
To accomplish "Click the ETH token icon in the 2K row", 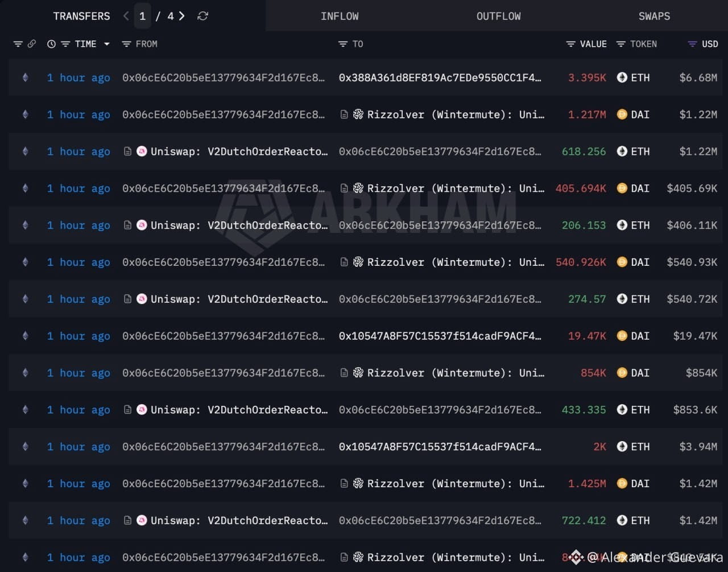I will (622, 447).
